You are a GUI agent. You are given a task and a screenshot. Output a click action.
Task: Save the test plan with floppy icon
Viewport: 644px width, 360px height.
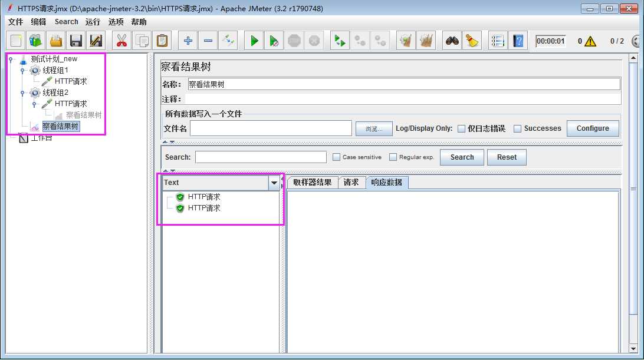point(76,41)
